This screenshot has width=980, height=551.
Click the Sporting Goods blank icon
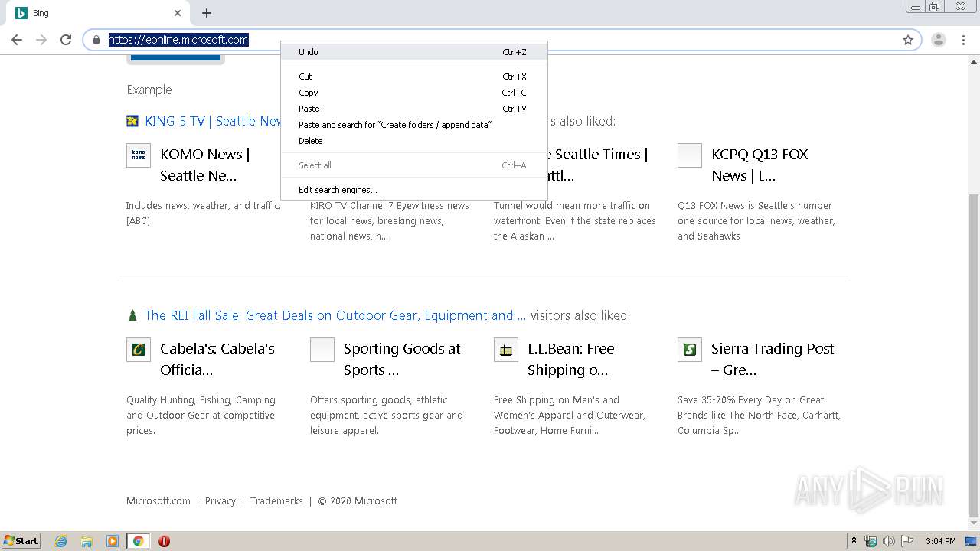(x=322, y=350)
